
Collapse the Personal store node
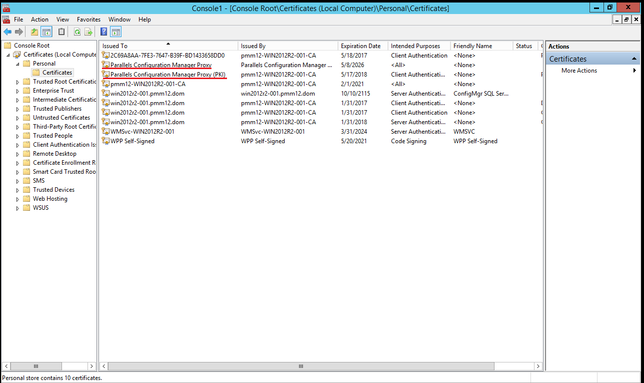17,64
